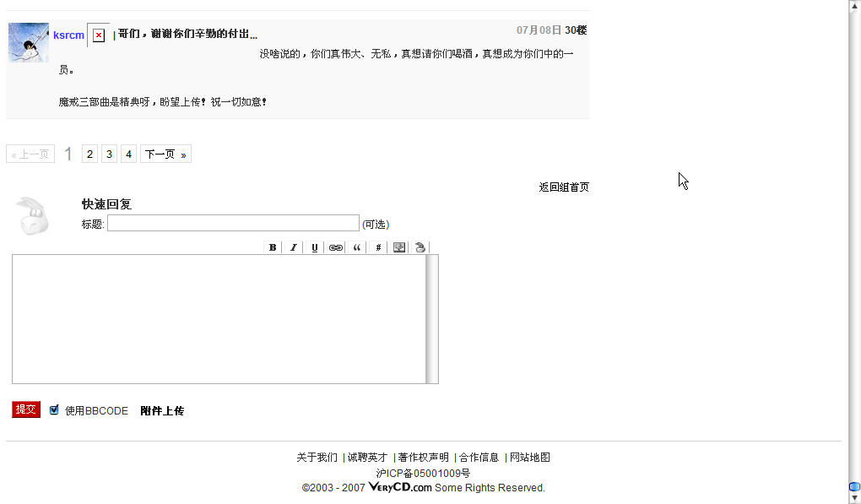Toggle italic formatting in the reply toolbar
861x504 pixels.
tap(293, 247)
